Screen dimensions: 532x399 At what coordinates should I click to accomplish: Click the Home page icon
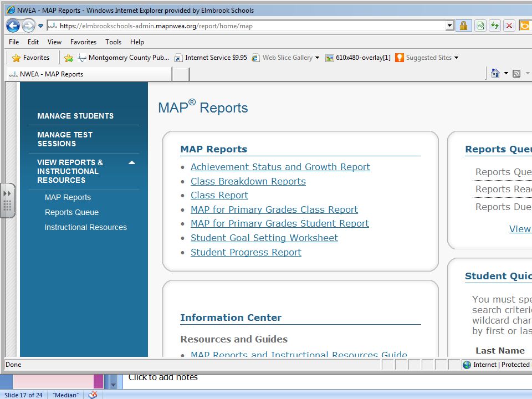pos(495,73)
